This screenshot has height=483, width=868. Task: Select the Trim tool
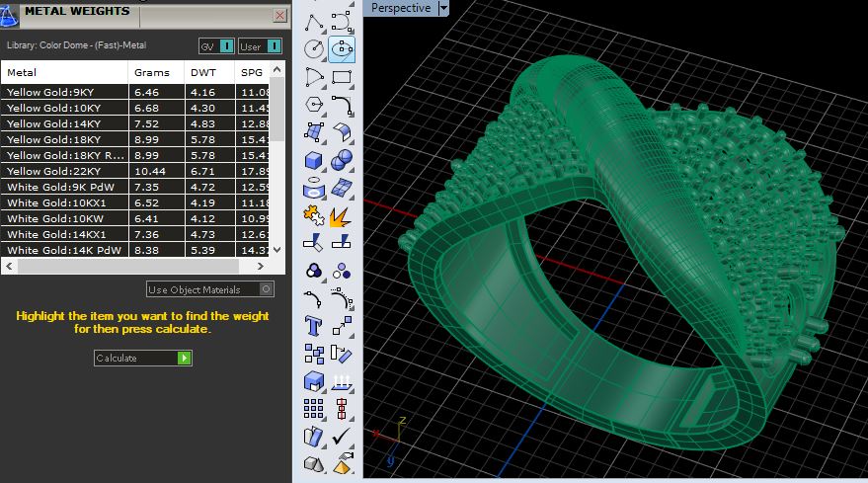click(x=314, y=243)
